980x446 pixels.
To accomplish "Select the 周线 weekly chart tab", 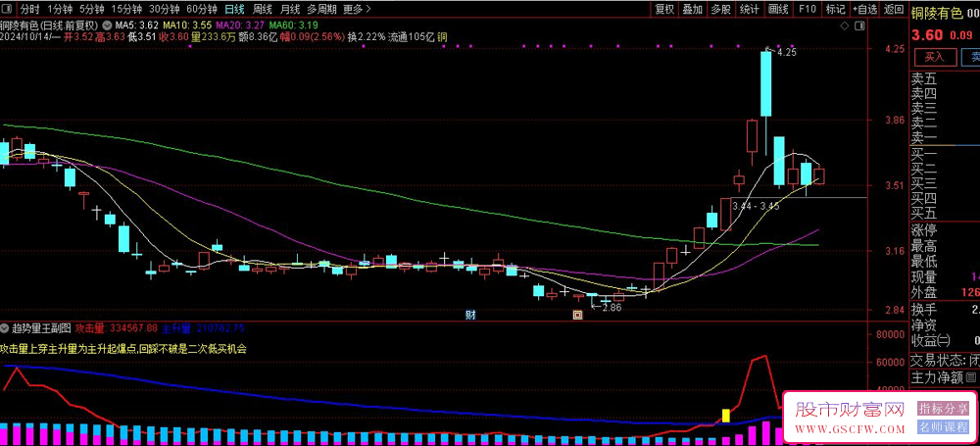I will coord(262,9).
